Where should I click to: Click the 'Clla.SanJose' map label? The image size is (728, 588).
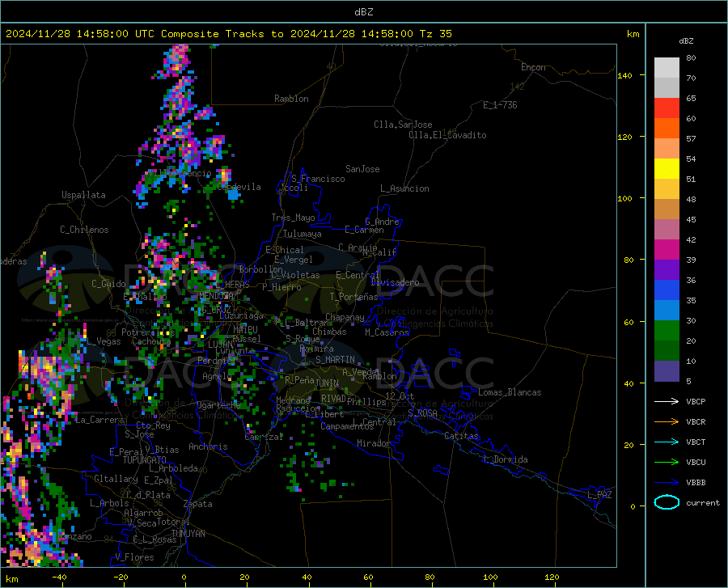click(403, 125)
